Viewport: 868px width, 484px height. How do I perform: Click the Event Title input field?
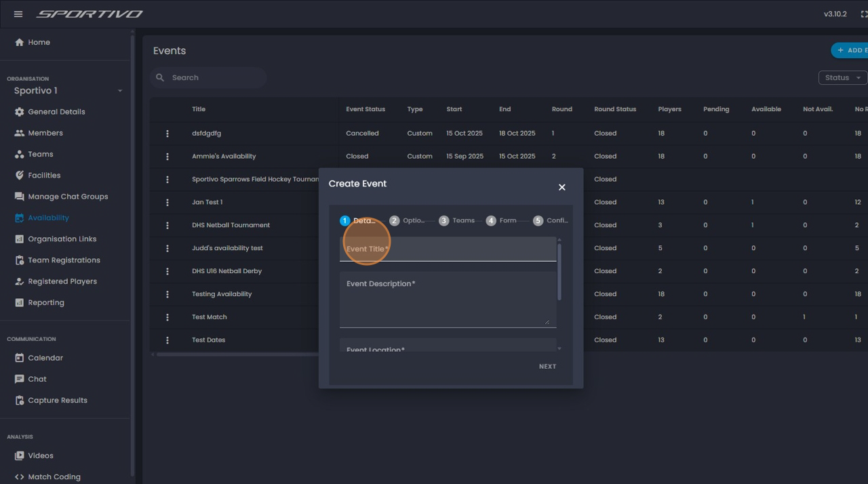(448, 249)
